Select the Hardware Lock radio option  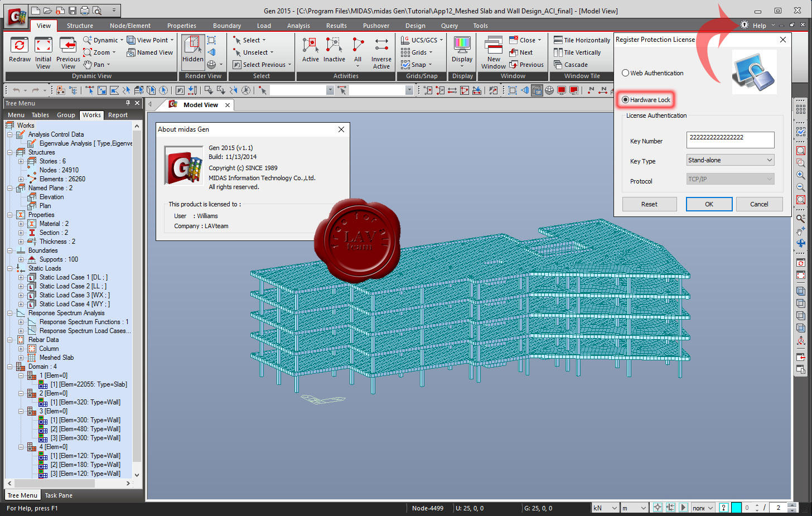(625, 100)
